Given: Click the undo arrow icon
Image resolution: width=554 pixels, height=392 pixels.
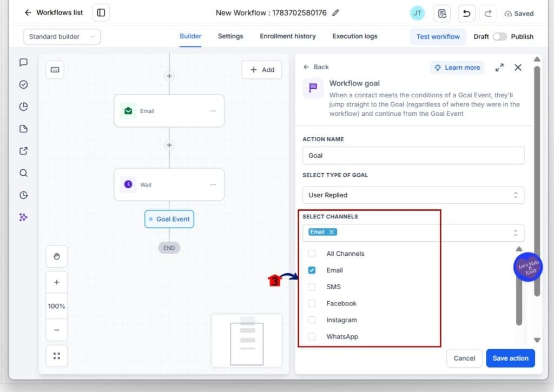Looking at the screenshot, I should [466, 14].
